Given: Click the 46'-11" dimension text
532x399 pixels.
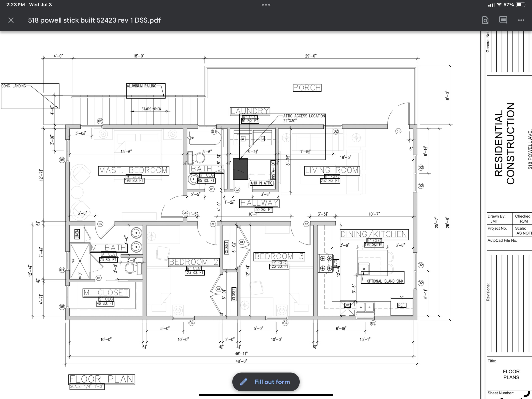Looking at the screenshot, I should tap(241, 354).
